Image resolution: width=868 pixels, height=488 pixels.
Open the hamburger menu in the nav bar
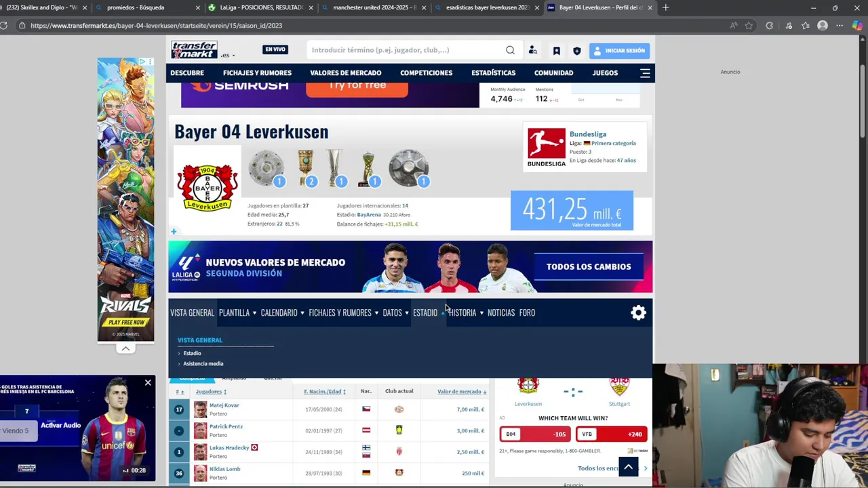click(x=645, y=73)
